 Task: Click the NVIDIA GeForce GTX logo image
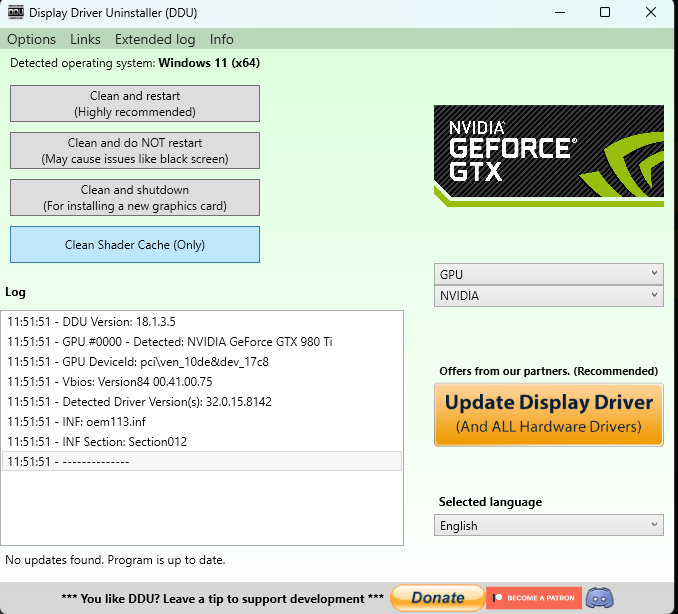(x=549, y=156)
